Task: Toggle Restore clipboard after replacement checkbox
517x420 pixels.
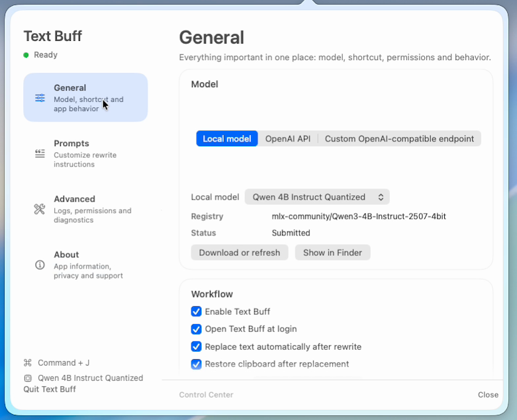Action: click(196, 364)
